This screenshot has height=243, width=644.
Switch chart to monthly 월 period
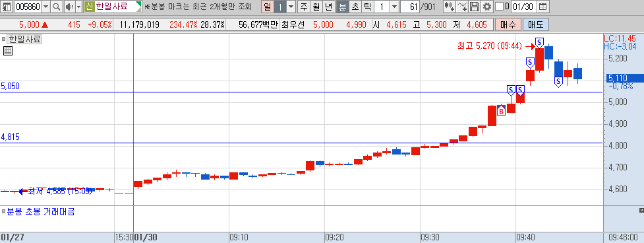(316, 7)
